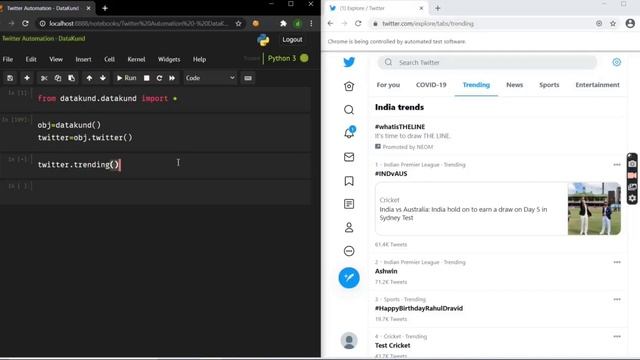Image resolution: width=640 pixels, height=360 pixels.
Task: Paste cells below icon in Jupyter toolbar
Action: [71, 78]
